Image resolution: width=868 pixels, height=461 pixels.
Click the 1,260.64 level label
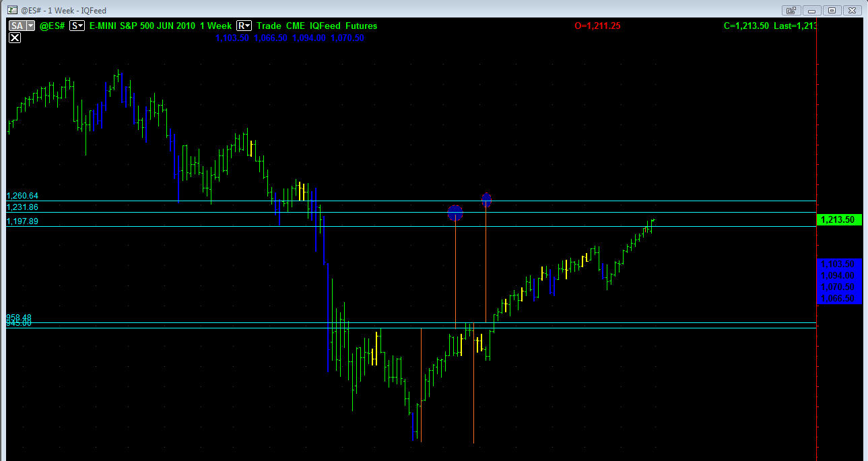click(x=22, y=196)
